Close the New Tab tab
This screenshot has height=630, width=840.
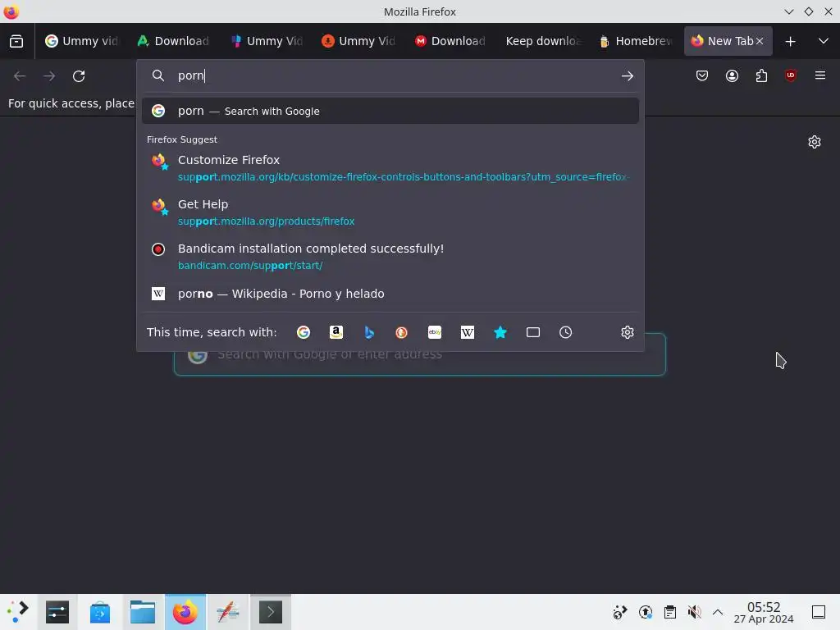tap(760, 41)
